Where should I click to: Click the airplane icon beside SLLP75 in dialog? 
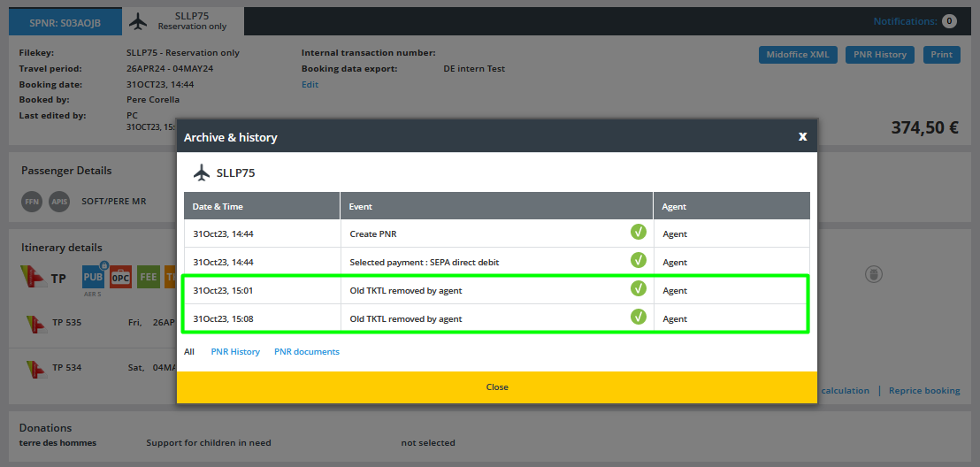pos(202,172)
